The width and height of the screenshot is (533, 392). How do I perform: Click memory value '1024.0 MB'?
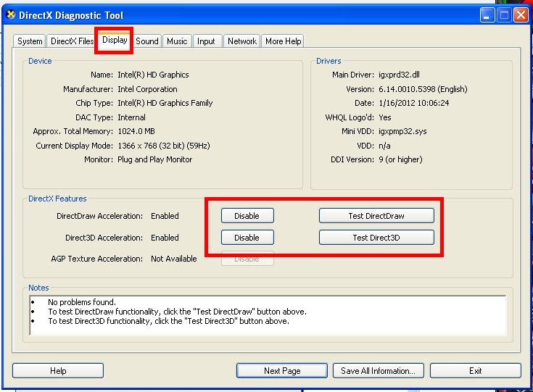pos(136,131)
